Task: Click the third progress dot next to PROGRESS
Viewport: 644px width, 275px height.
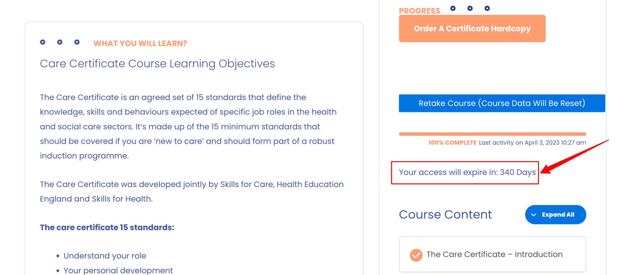Action: pos(486,8)
